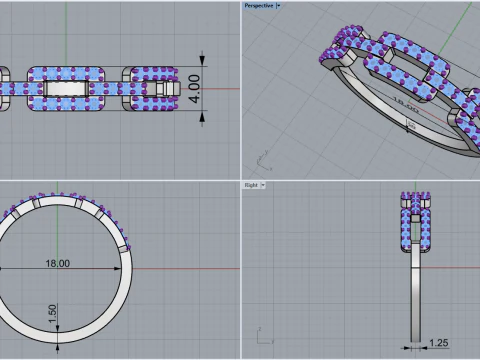Click the world axes icon in Perspective viewport
This screenshot has height=360, width=480.
point(264,161)
